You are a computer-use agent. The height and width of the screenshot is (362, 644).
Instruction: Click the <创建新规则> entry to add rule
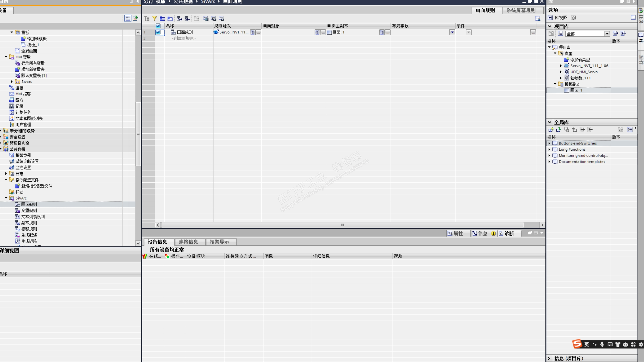[184, 38]
